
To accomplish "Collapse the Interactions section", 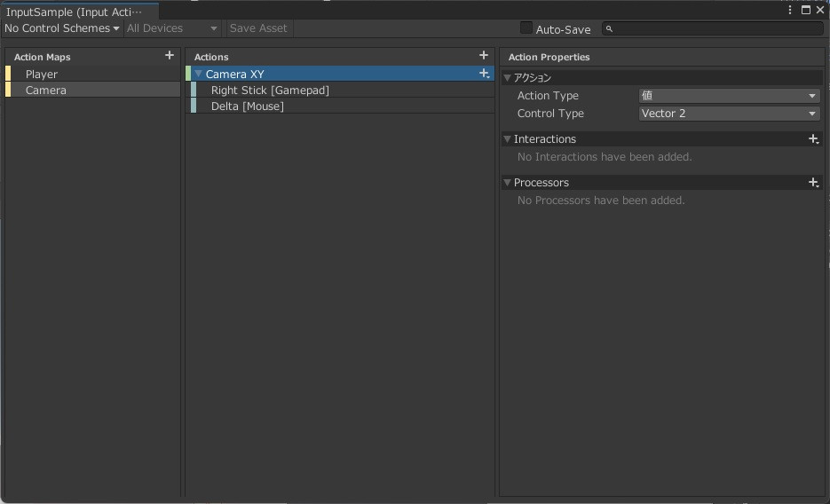I will 507,139.
